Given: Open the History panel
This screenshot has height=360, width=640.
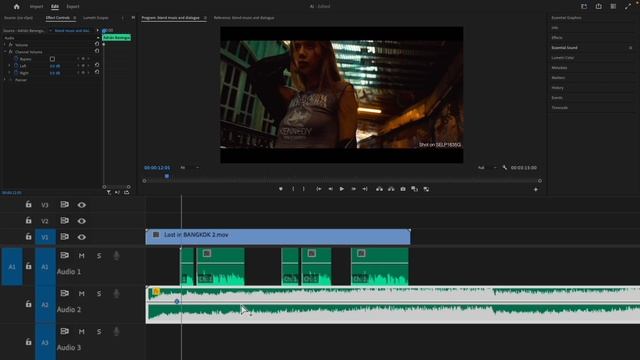Looking at the screenshot, I should click(558, 88).
